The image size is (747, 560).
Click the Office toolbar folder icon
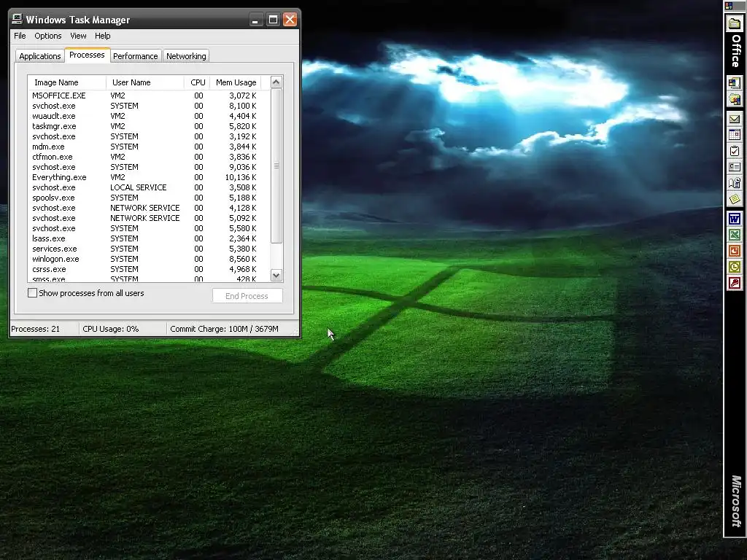(735, 23)
